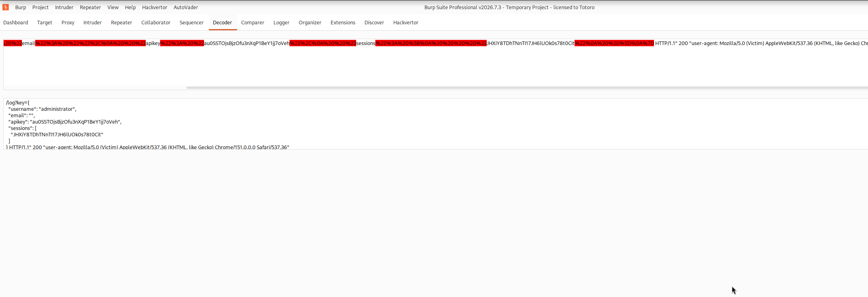
Task: Switch to the Dashboard tab
Action: [16, 22]
